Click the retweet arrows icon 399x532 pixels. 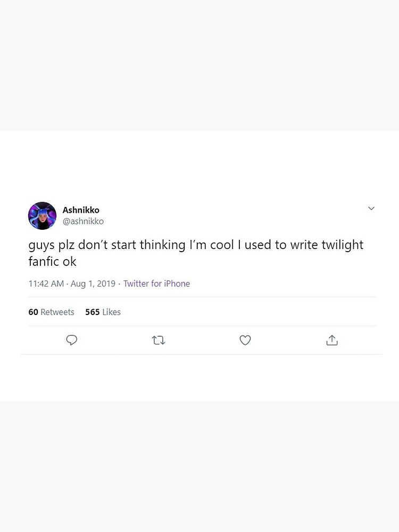[159, 340]
